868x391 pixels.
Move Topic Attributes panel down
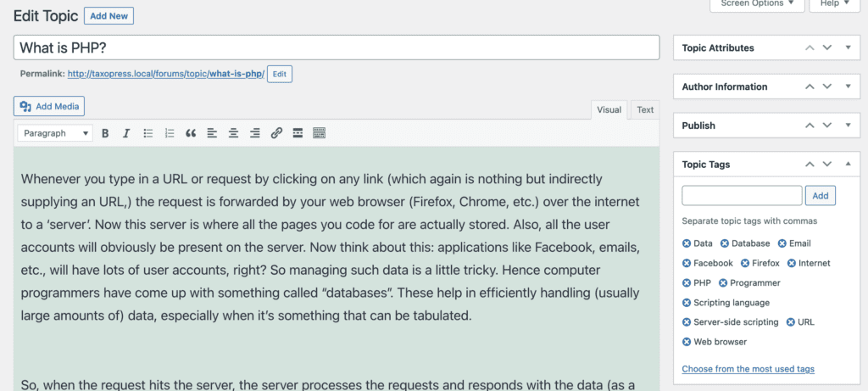tap(827, 47)
